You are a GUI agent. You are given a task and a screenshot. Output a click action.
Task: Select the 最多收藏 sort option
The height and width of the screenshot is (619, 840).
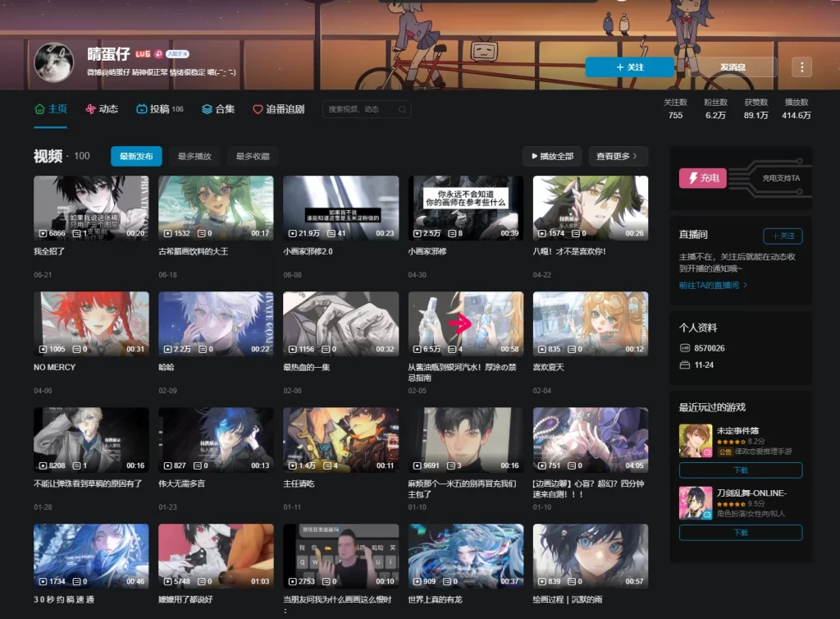click(x=253, y=156)
